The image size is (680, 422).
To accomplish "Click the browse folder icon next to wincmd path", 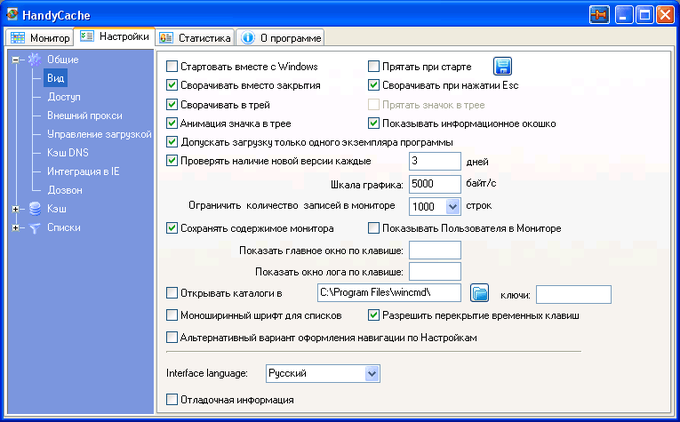I will click(x=479, y=293).
